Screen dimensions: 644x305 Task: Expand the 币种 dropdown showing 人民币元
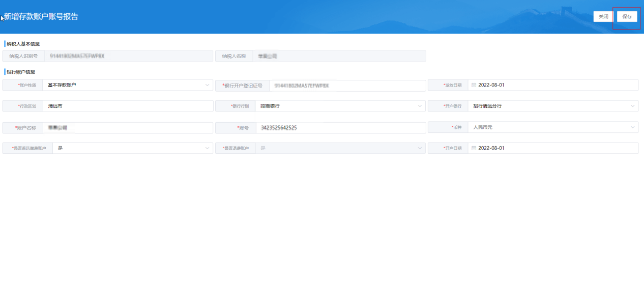pos(632,127)
